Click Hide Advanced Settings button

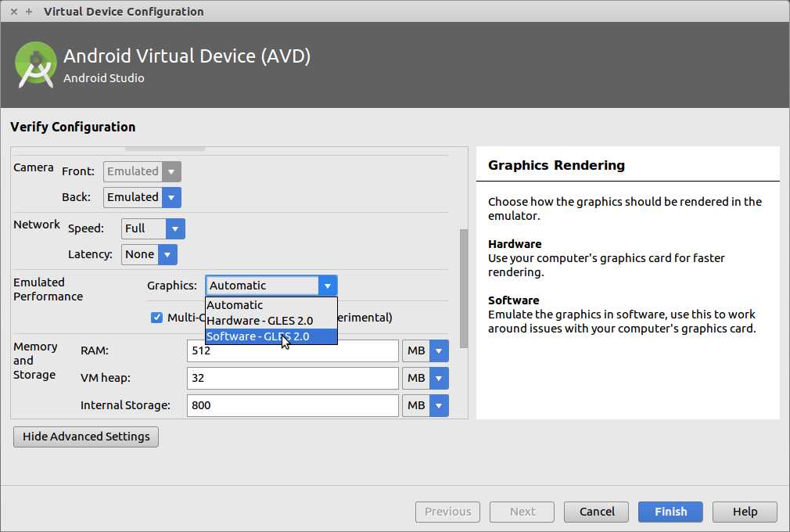(86, 437)
